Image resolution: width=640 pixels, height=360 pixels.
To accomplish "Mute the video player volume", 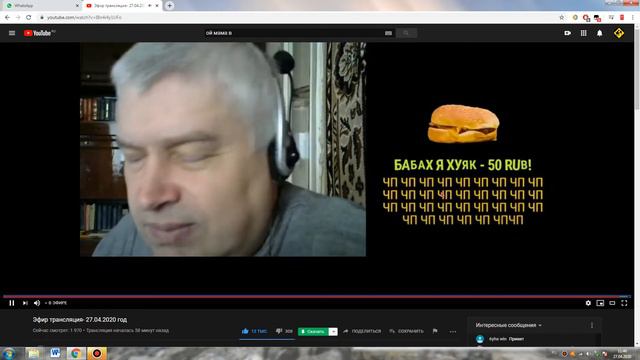I will point(37,303).
